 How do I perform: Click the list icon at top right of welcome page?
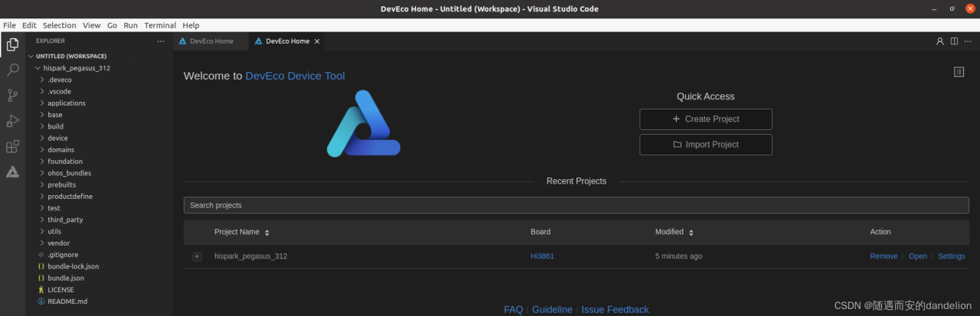(x=959, y=72)
